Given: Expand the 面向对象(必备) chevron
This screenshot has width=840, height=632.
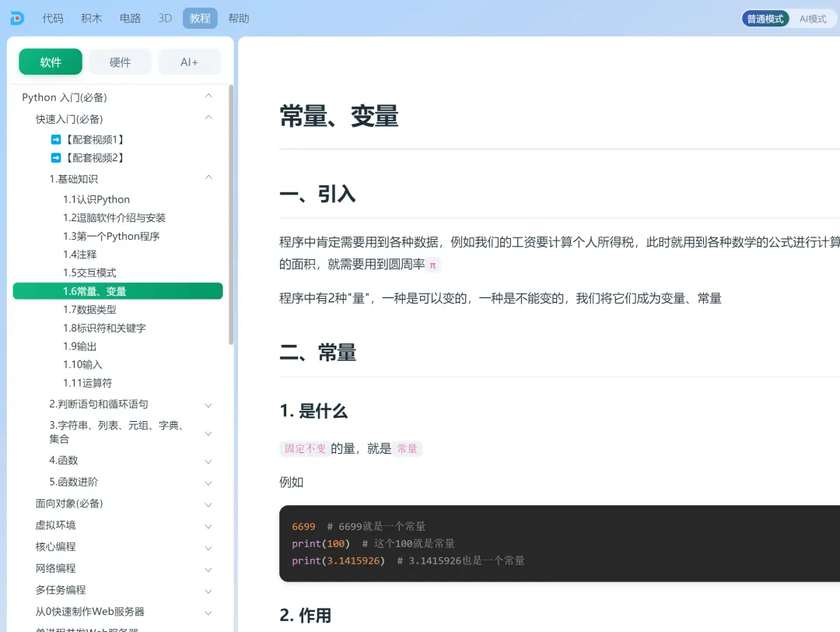Looking at the screenshot, I should (x=208, y=504).
